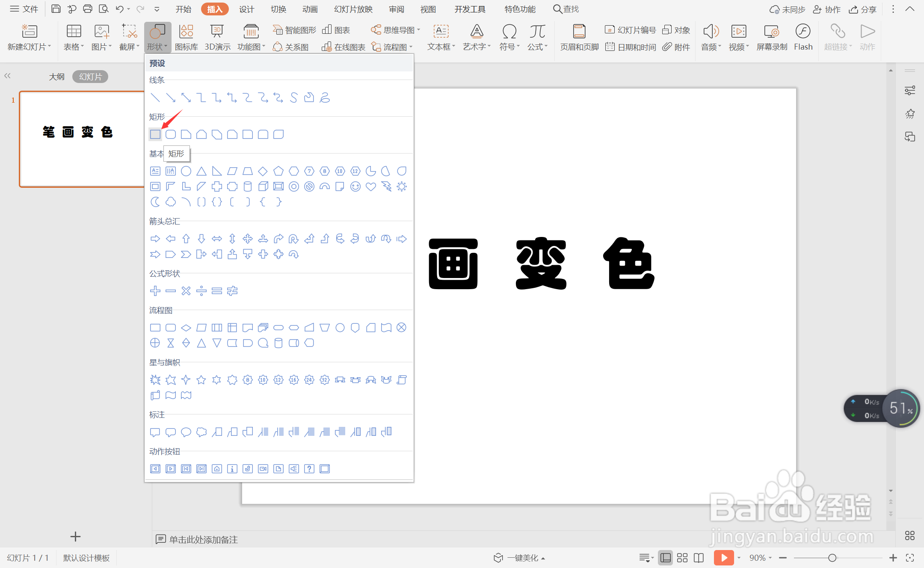Collapse the slide thumbnail panel
924x568 pixels.
(x=7, y=76)
